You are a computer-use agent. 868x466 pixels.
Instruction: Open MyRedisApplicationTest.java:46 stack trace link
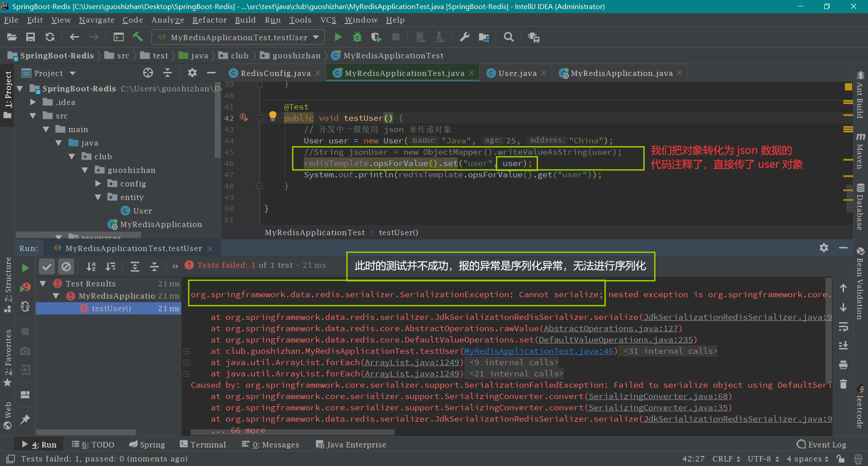(539, 351)
